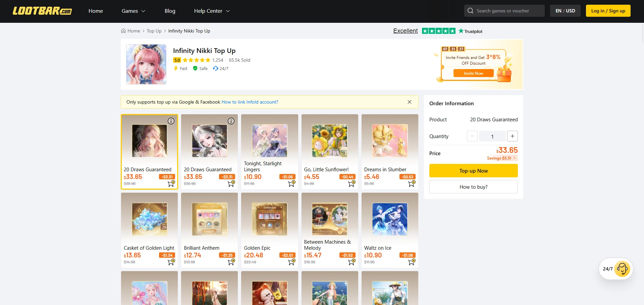Select the Dreams in Slumber card image
Image resolution: width=644 pixels, height=305 pixels.
[x=390, y=141]
